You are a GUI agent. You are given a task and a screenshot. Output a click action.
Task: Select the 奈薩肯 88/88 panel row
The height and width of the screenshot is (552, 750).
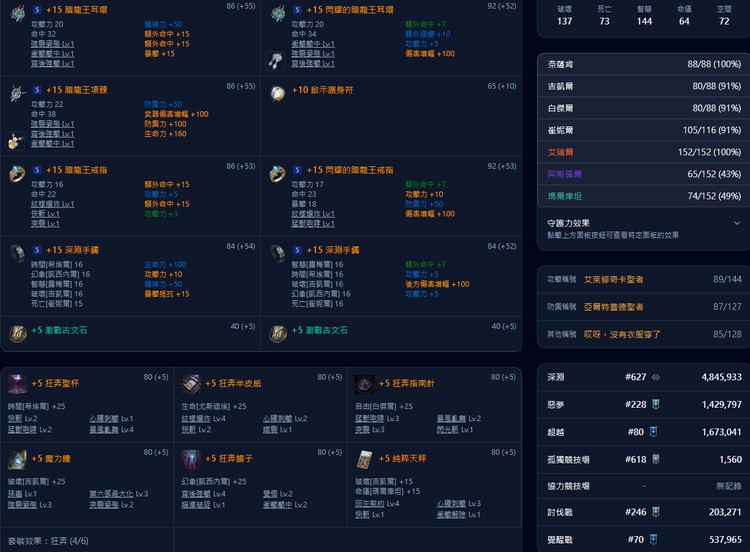tap(644, 64)
